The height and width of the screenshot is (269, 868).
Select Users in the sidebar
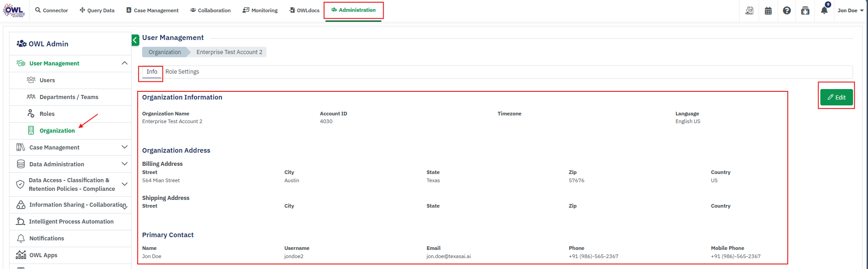tap(47, 80)
